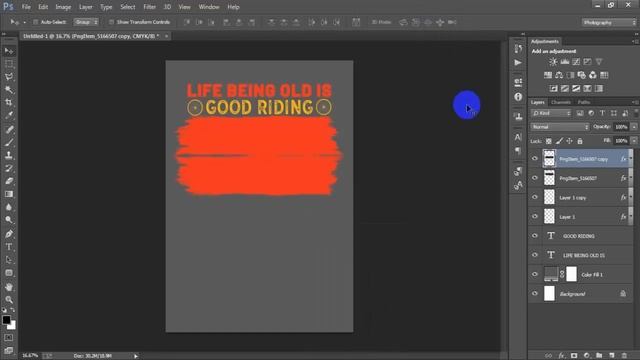Select the Clone Stamp tool
640x360 pixels.
(x=9, y=156)
